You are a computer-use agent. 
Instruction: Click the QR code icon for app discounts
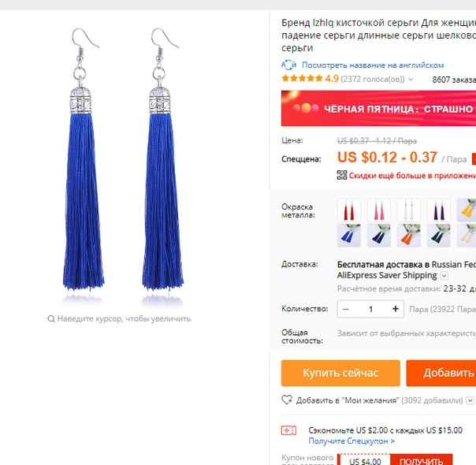click(x=342, y=175)
